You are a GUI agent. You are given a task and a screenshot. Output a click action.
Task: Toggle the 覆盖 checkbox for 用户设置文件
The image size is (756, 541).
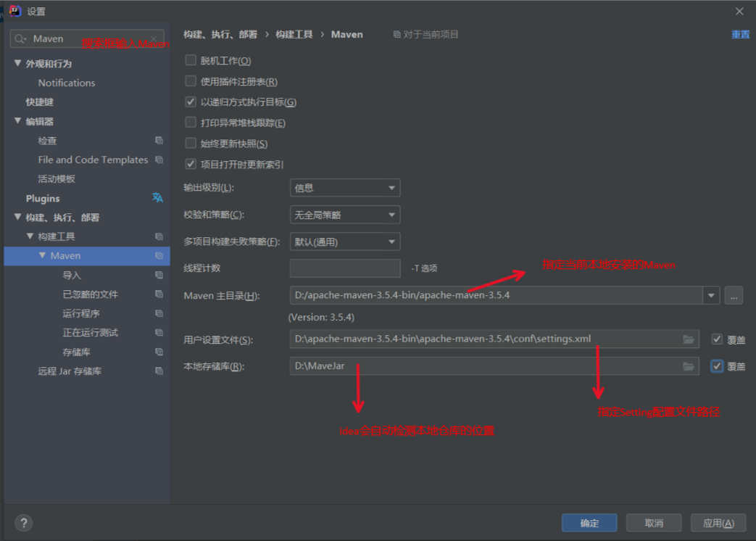[x=717, y=339]
